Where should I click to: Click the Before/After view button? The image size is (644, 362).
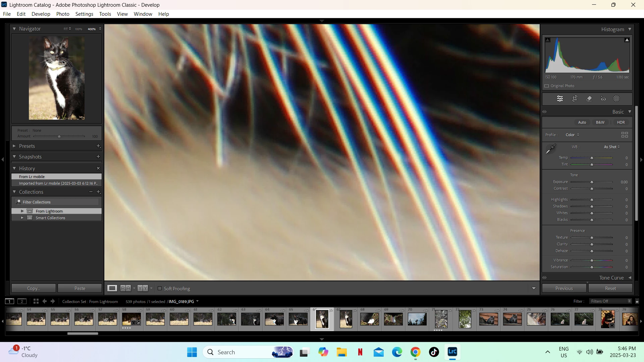tap(125, 288)
